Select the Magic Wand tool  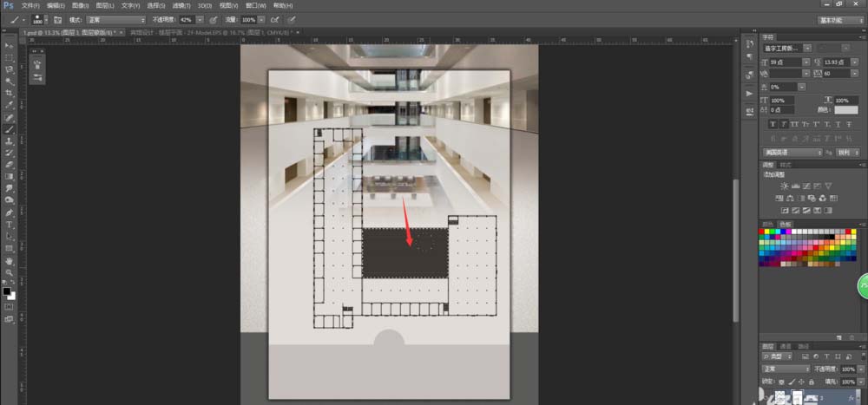point(9,82)
